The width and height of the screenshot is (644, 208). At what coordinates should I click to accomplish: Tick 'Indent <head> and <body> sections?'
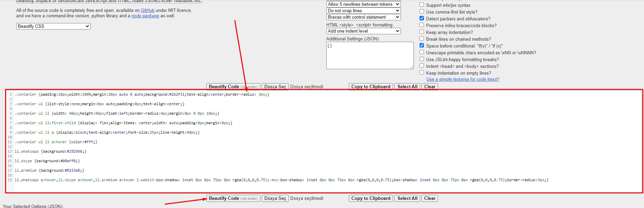[422, 66]
